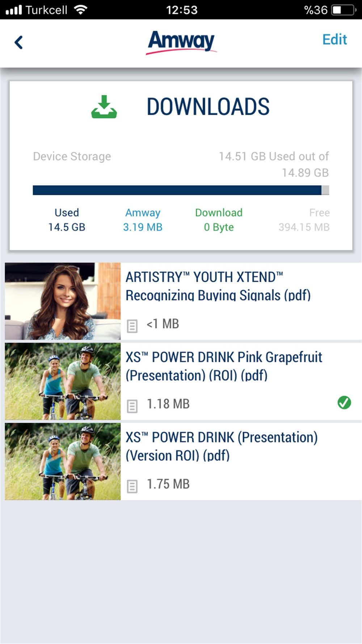362x644 pixels.
Task: Tap document icon beside 1.75 MB
Action: (132, 486)
